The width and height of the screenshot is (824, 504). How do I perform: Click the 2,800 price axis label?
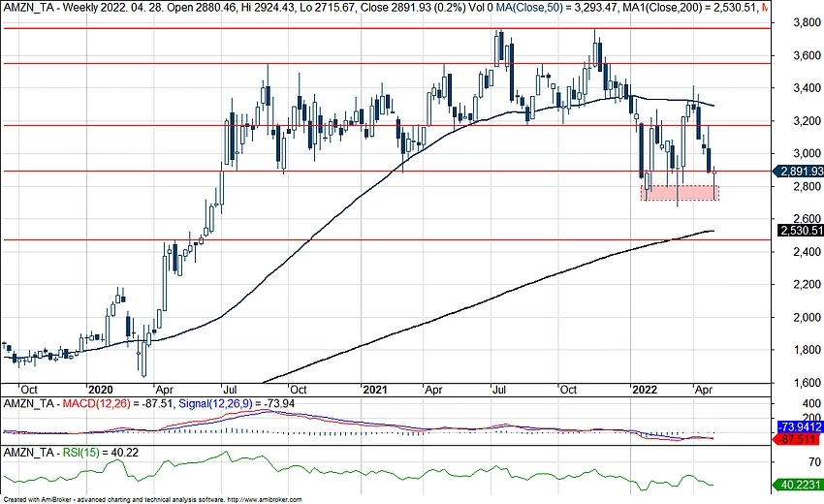point(807,186)
